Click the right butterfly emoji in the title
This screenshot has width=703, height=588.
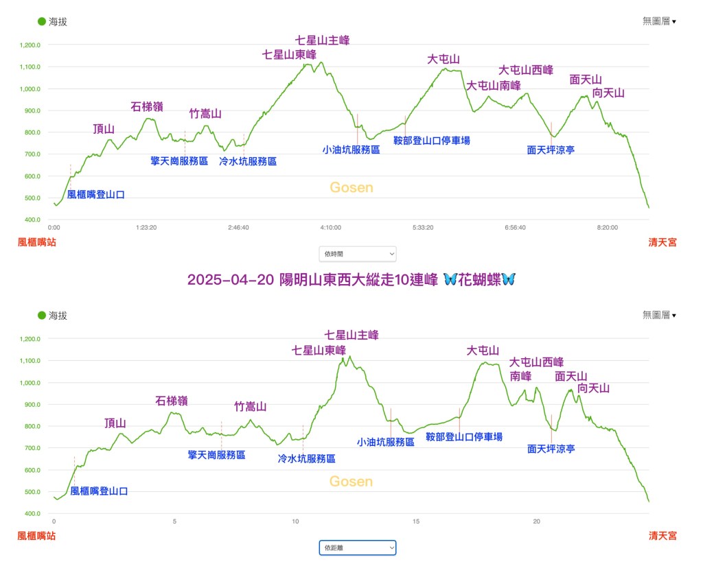(x=508, y=280)
